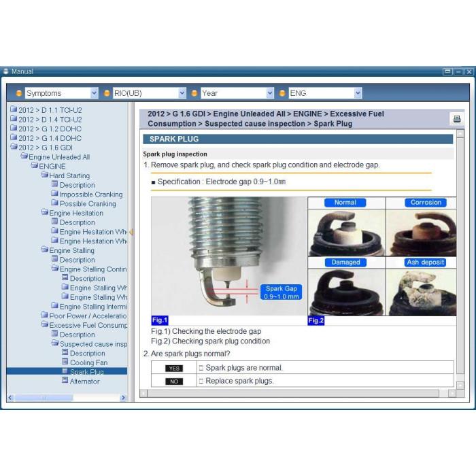Click orange bullet next to Symptoms dropdown
The width and height of the screenshot is (476, 476).
point(19,93)
